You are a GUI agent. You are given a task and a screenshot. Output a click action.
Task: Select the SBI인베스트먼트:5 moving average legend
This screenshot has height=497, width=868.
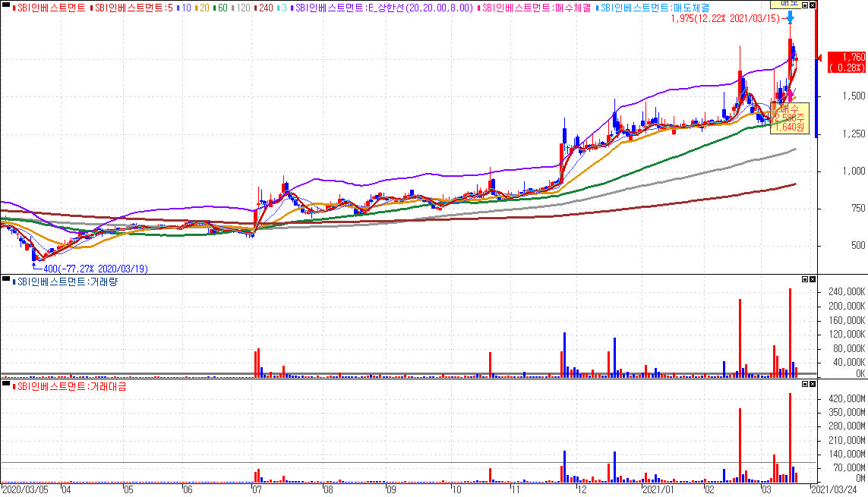click(131, 8)
